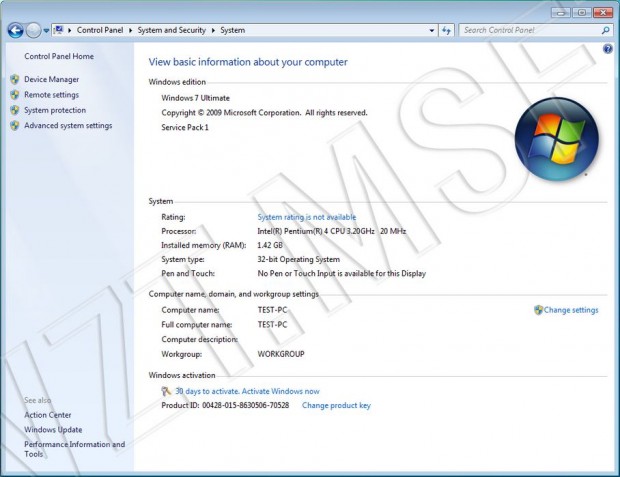Click 'View basic information about your computer' heading

[x=248, y=62]
